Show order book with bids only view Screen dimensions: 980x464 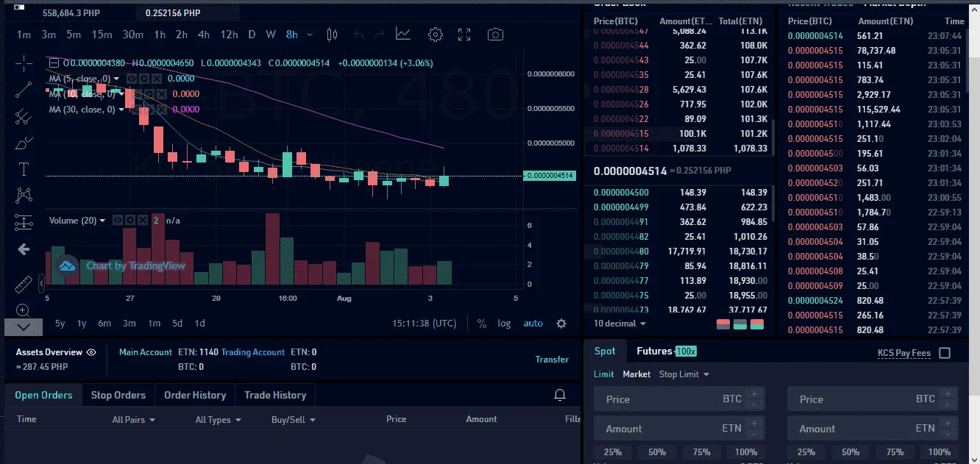(740, 324)
